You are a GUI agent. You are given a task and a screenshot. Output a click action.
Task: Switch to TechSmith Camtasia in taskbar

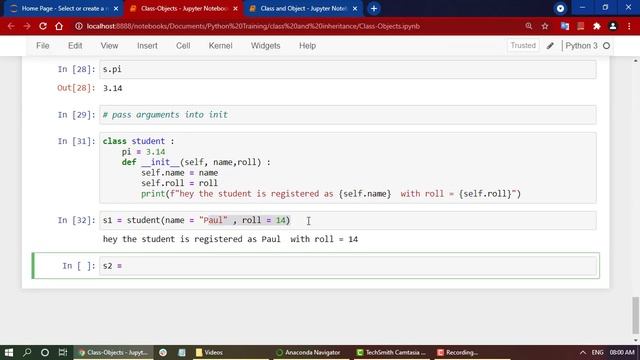coord(392,352)
